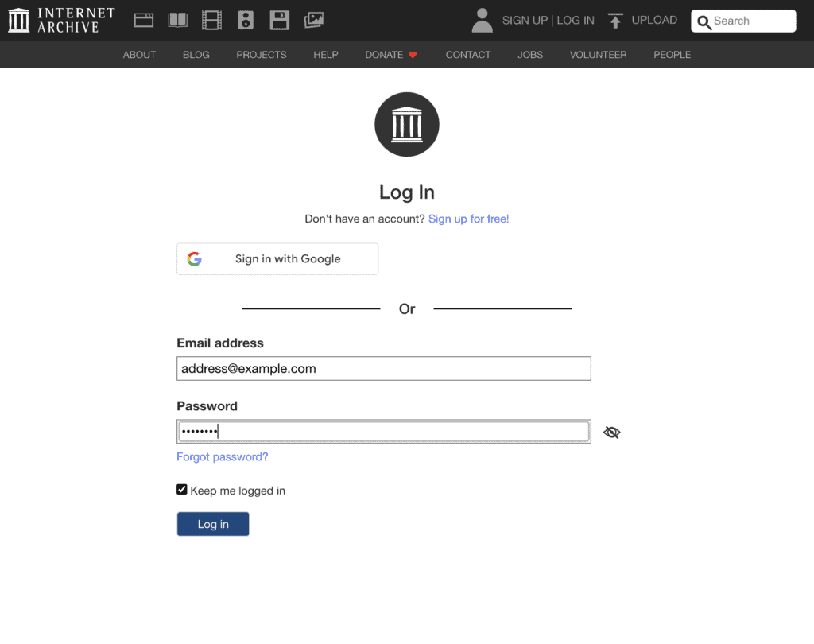814x644 pixels.
Task: Submit with the blue Log in button
Action: tap(213, 524)
